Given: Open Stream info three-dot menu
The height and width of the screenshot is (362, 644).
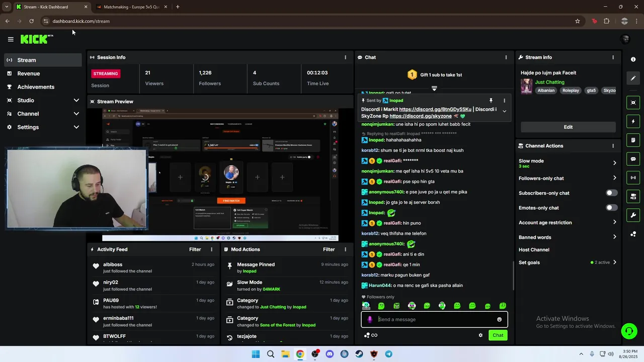Looking at the screenshot, I should (x=613, y=57).
